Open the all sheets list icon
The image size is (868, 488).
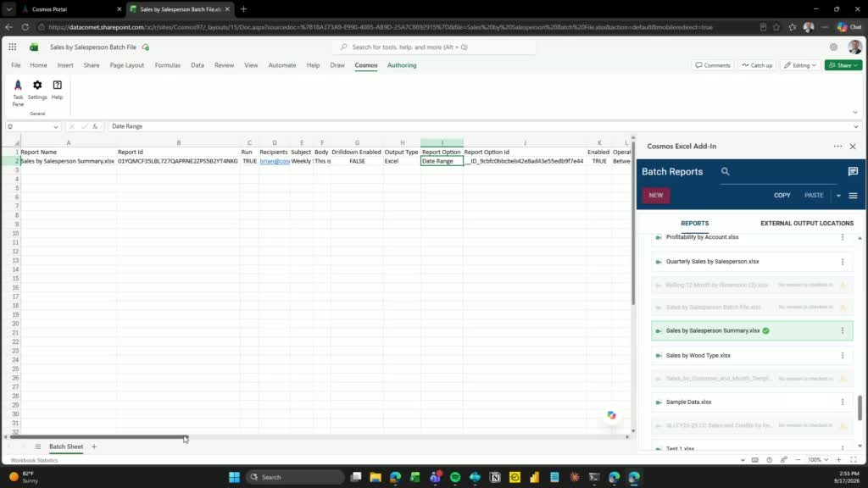pyautogui.click(x=37, y=446)
